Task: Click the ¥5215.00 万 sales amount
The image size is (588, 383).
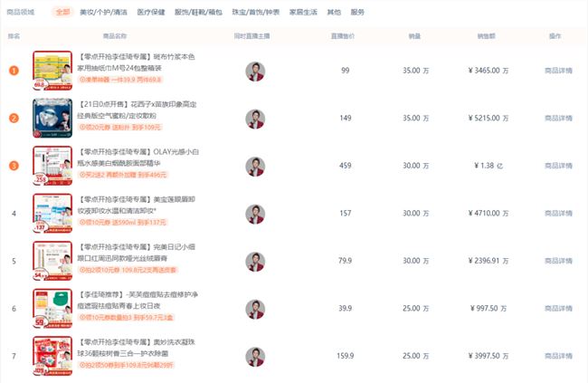Action: (x=488, y=118)
